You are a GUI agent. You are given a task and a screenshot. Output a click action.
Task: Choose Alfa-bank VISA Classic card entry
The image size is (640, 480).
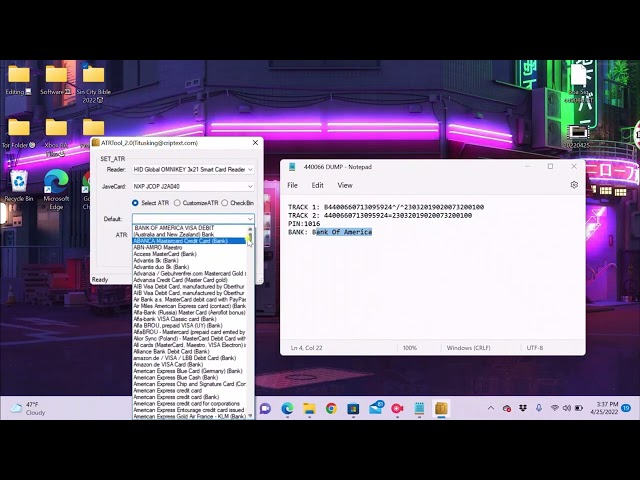(x=190, y=319)
